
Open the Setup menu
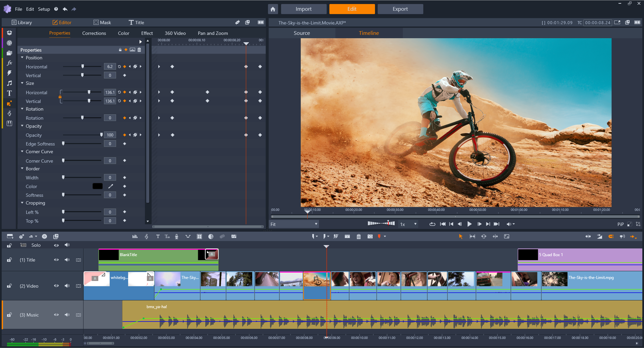tap(44, 9)
